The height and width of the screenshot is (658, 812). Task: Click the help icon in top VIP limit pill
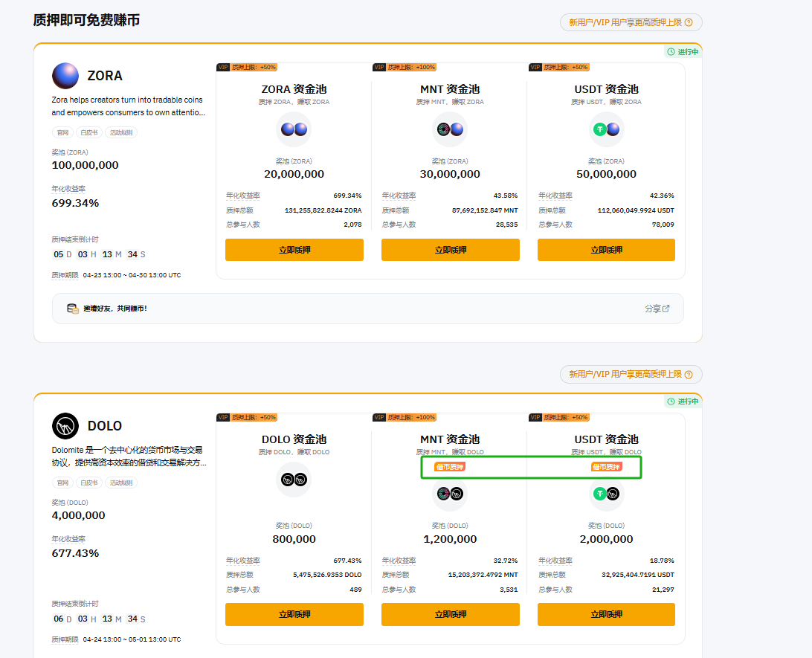point(689,22)
